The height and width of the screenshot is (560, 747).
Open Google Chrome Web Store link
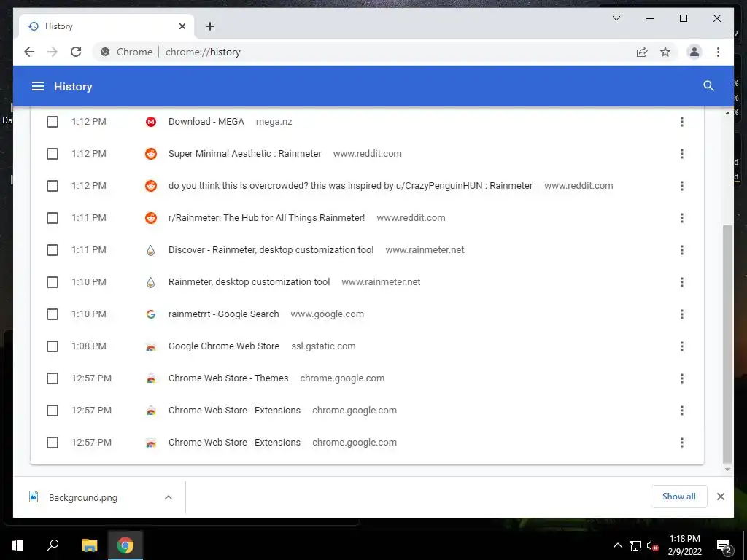coord(224,346)
